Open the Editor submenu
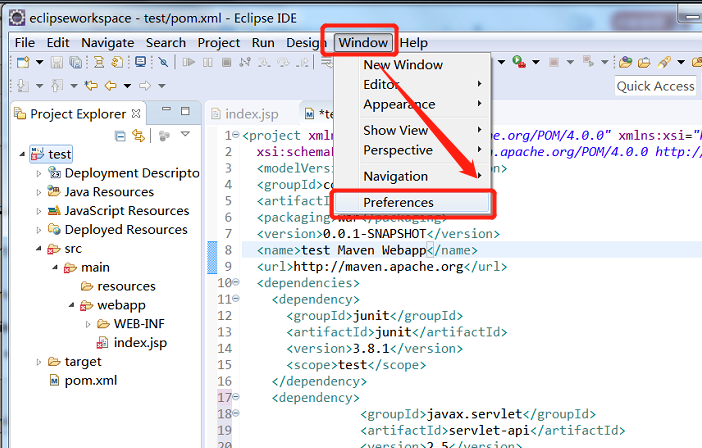This screenshot has height=448, width=702. (412, 84)
